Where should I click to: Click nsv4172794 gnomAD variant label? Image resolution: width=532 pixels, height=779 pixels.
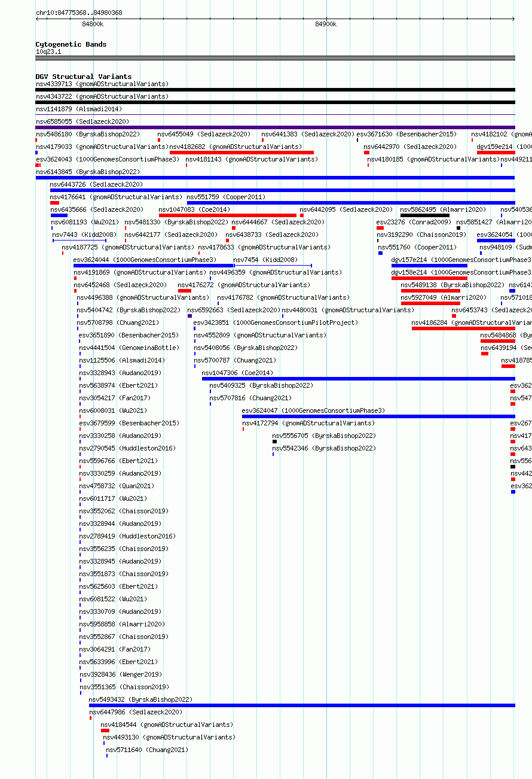click(309, 423)
